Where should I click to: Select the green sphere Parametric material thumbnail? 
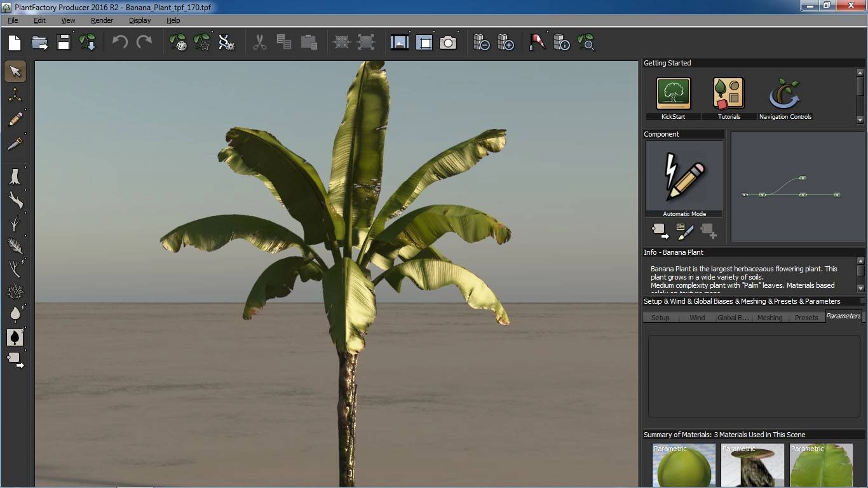click(x=684, y=466)
